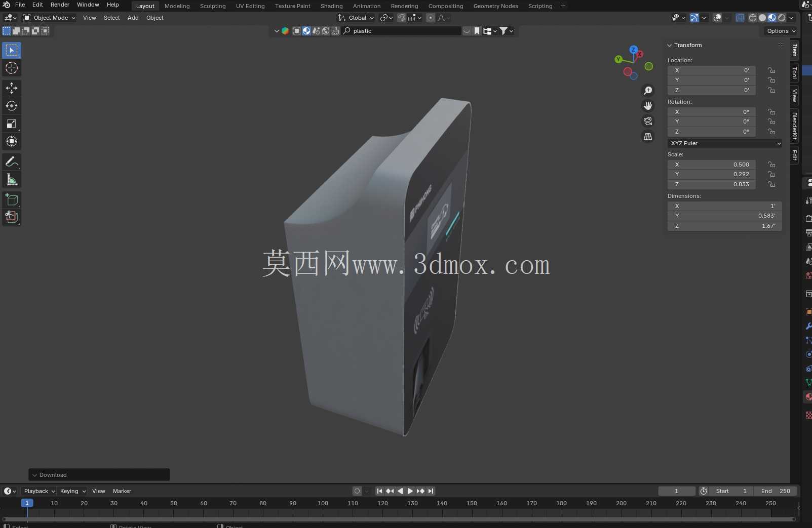Open the Options dropdown

click(x=781, y=31)
